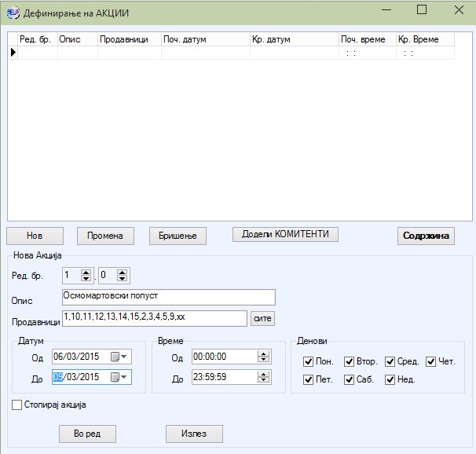
Task: Select the grid row indicator arrow
Action: coord(13,53)
